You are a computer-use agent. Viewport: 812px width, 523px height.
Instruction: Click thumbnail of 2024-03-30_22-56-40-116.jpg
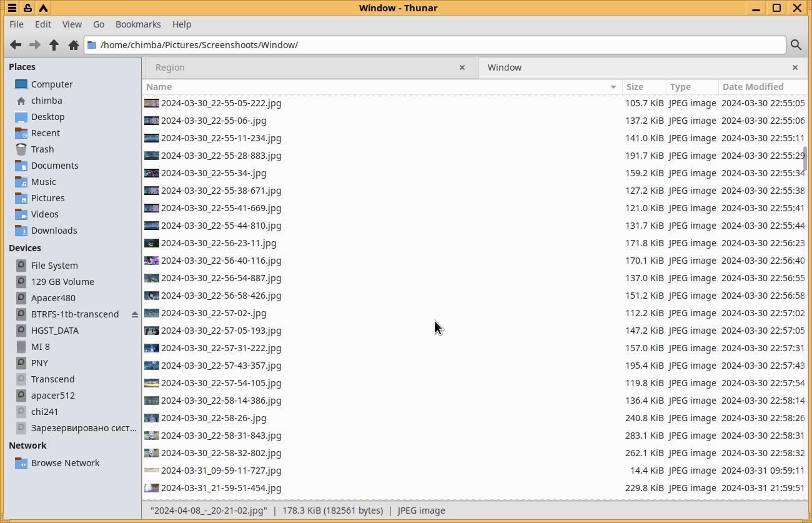coord(151,261)
